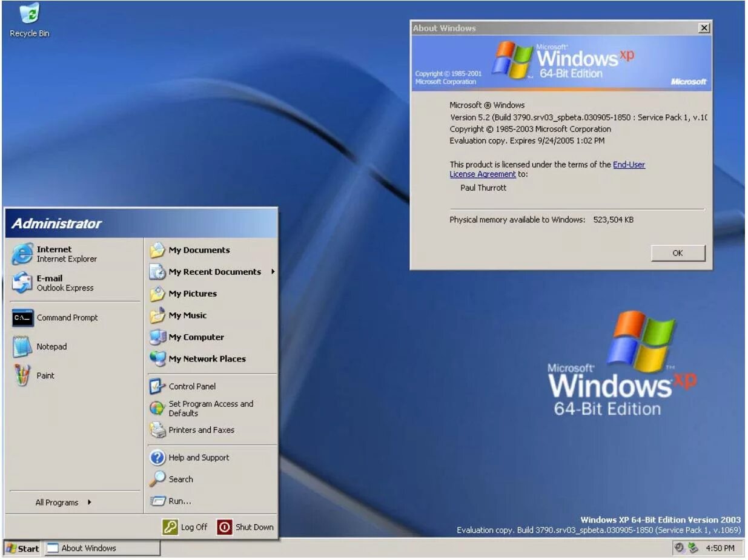Expand My Recent Documents submenu arrow
Image resolution: width=748 pixels, height=560 pixels.
(x=273, y=272)
